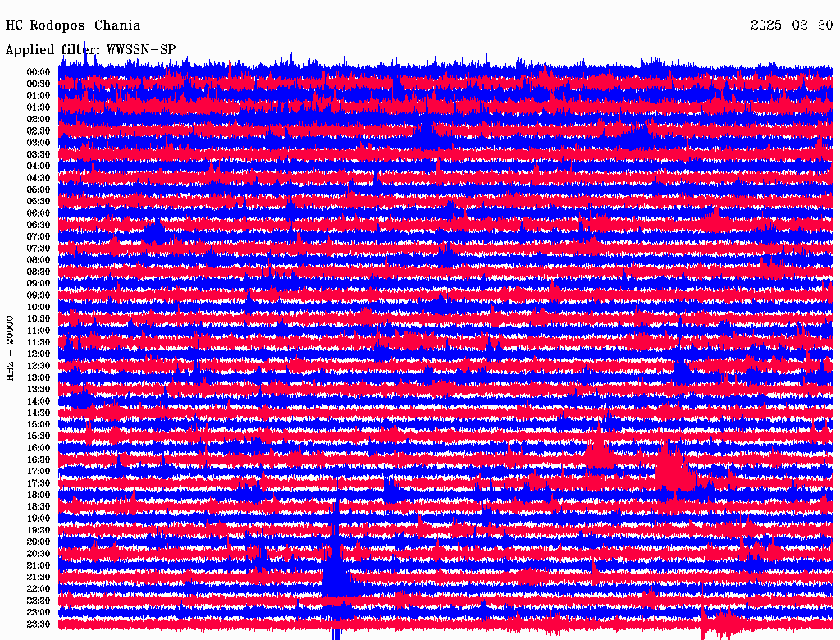Select the 12:00 time row label
Screen dimensions: 840x640
click(39, 354)
